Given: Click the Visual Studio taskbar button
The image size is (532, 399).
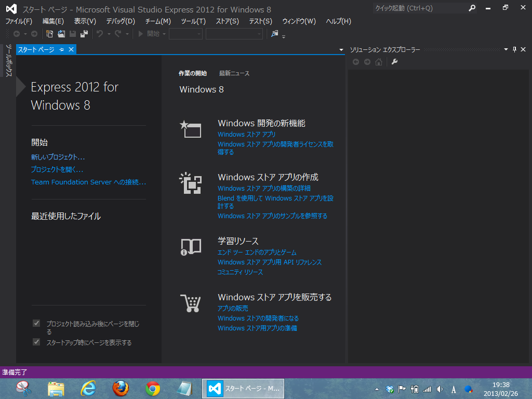Looking at the screenshot, I should [243, 389].
